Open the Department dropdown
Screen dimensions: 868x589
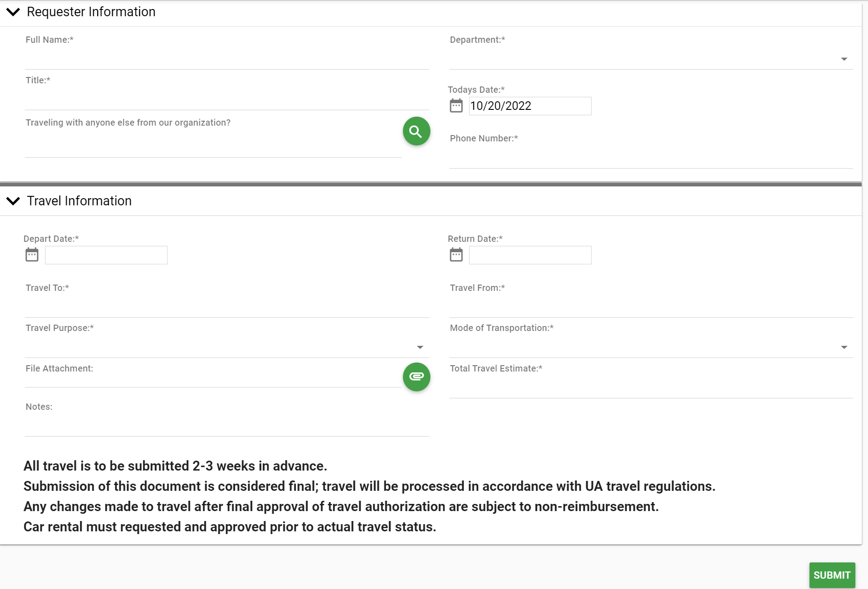pyautogui.click(x=651, y=59)
